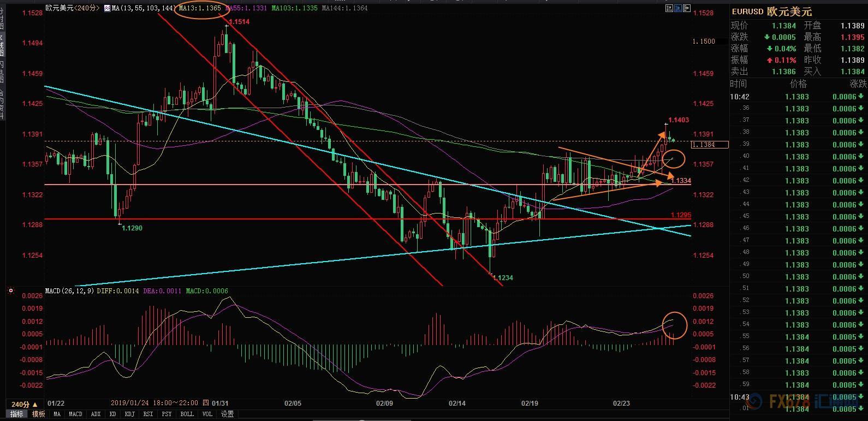Click the 02/14 date on the time axis
This screenshot has width=868, height=421.
coord(457,404)
